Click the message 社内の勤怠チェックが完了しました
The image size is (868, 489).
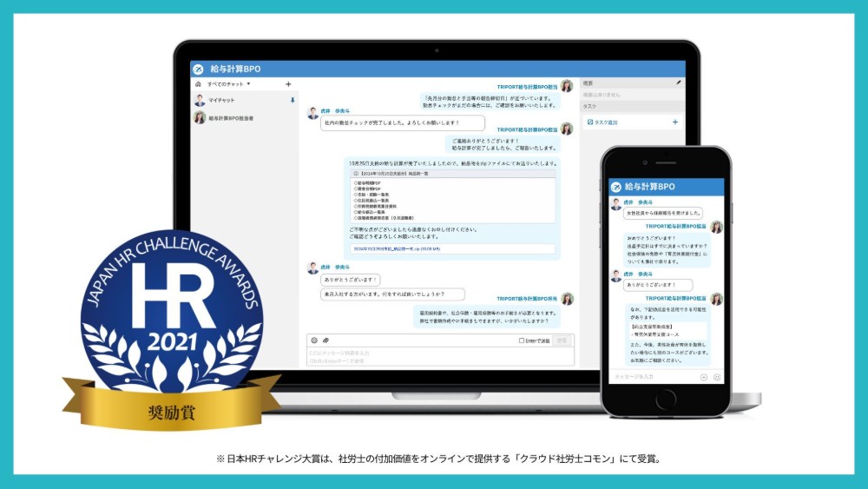point(403,123)
